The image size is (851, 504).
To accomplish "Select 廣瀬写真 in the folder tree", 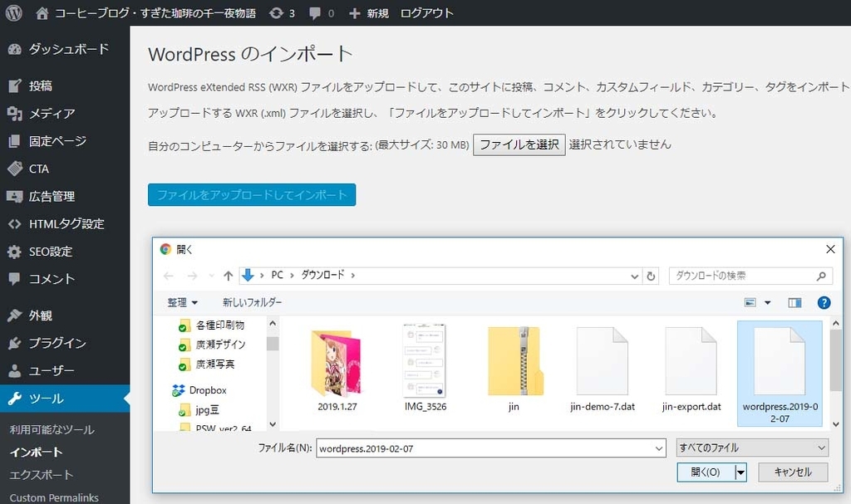I will (206, 365).
